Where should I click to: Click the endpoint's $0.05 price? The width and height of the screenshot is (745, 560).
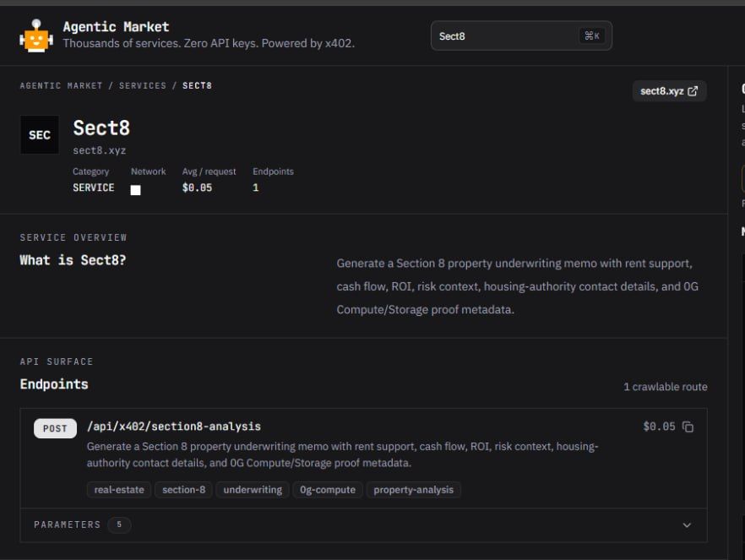659,427
